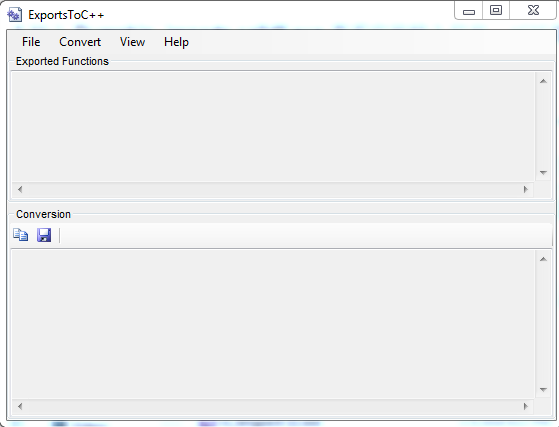
Task: Click left arrow of Exported Functions horizontal scrollbar
Action: coord(20,189)
